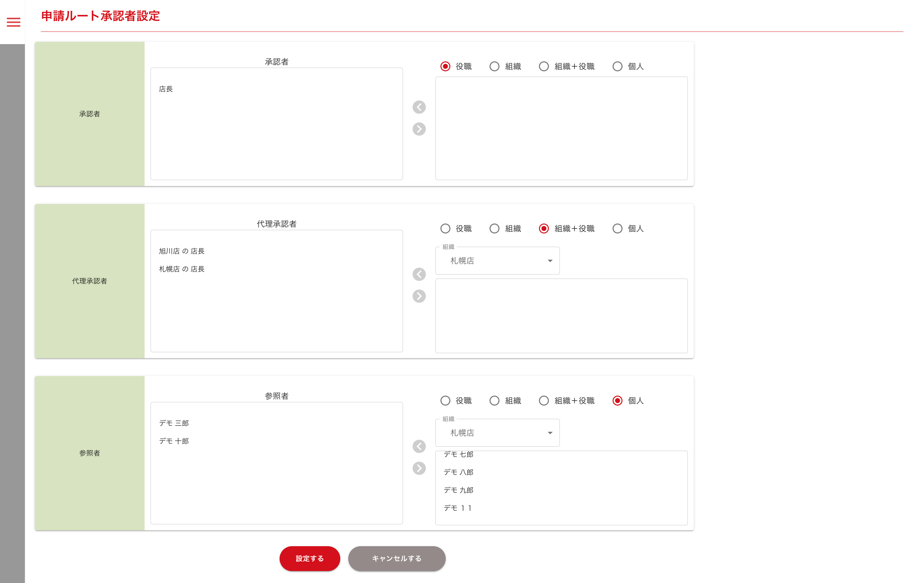The image size is (924, 583).
Task: Open the hamburger menu icon
Action: 13,22
